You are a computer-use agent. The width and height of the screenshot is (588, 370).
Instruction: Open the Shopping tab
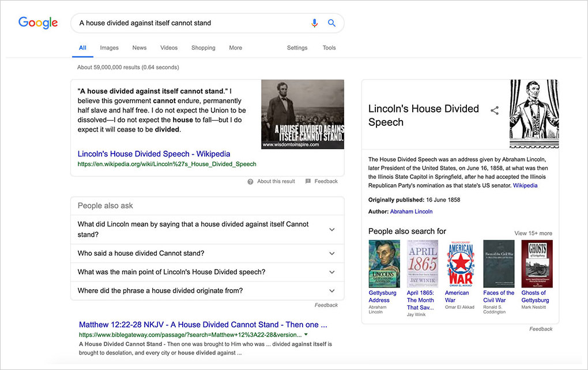pos(203,48)
